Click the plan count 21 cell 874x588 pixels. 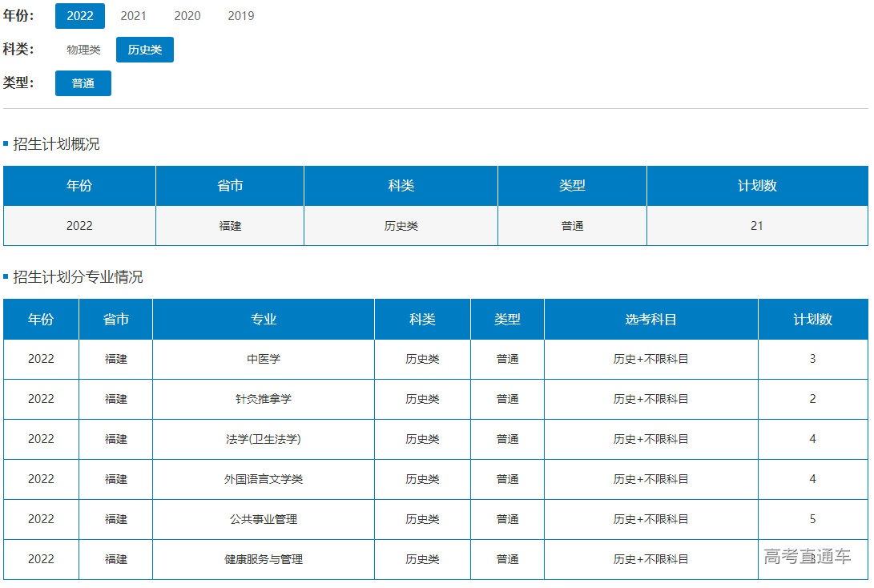[x=757, y=226]
